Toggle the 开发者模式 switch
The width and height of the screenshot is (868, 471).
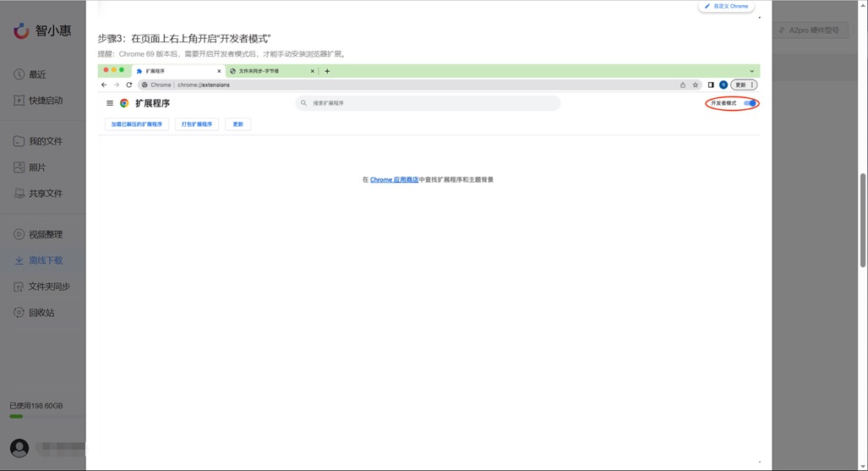[750, 103]
